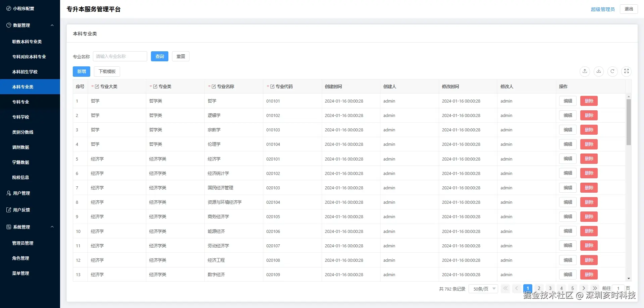644x308 pixels.
Task: Select the 本科专业类 sidebar item
Action: tap(30, 87)
